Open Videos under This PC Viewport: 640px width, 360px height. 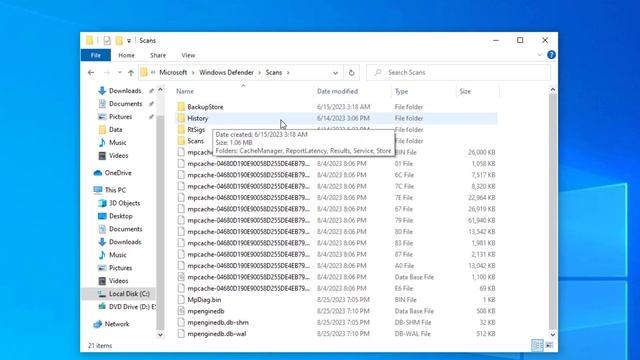(118, 281)
